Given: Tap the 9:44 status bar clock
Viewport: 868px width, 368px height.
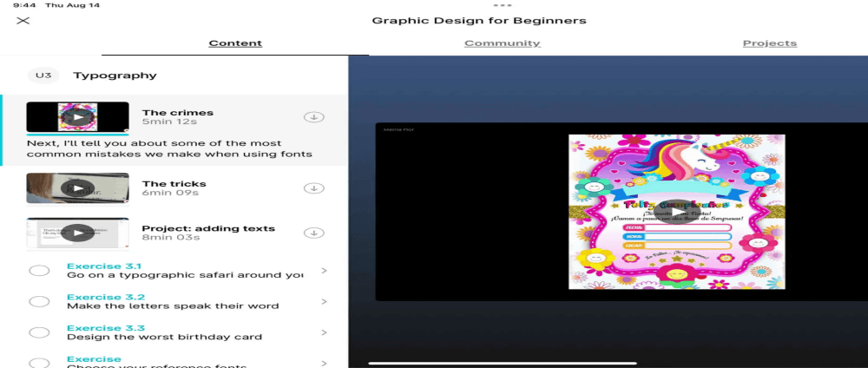Looking at the screenshot, I should [x=23, y=5].
